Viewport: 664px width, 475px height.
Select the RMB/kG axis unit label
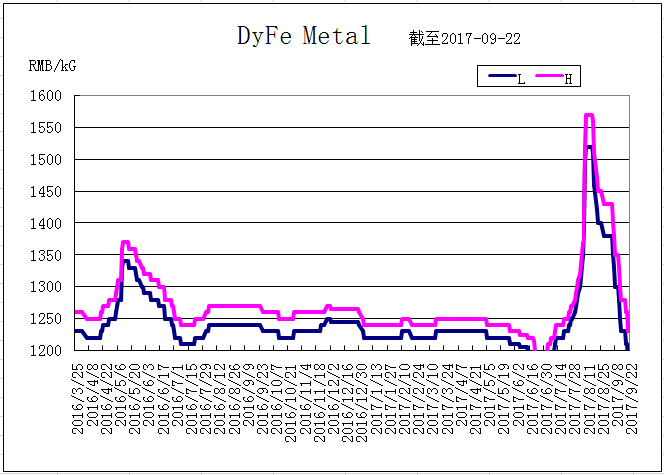pyautogui.click(x=52, y=66)
